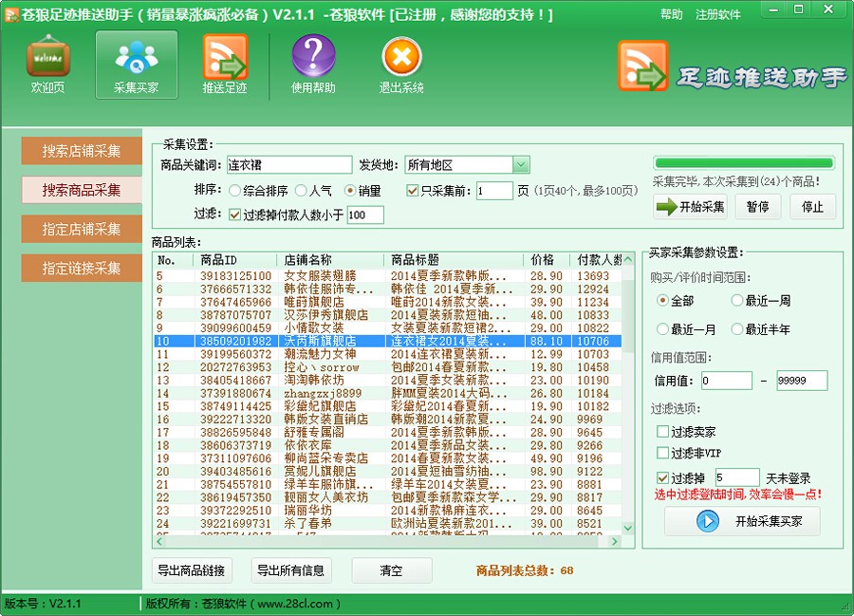Select the 采集买家 toolbar icon
Screen dimensions: 854x616
(x=135, y=64)
